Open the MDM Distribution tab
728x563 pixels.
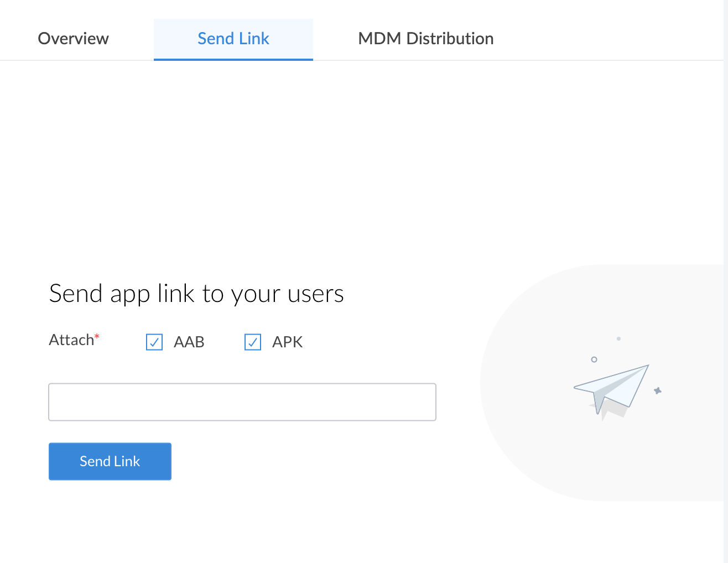click(425, 38)
